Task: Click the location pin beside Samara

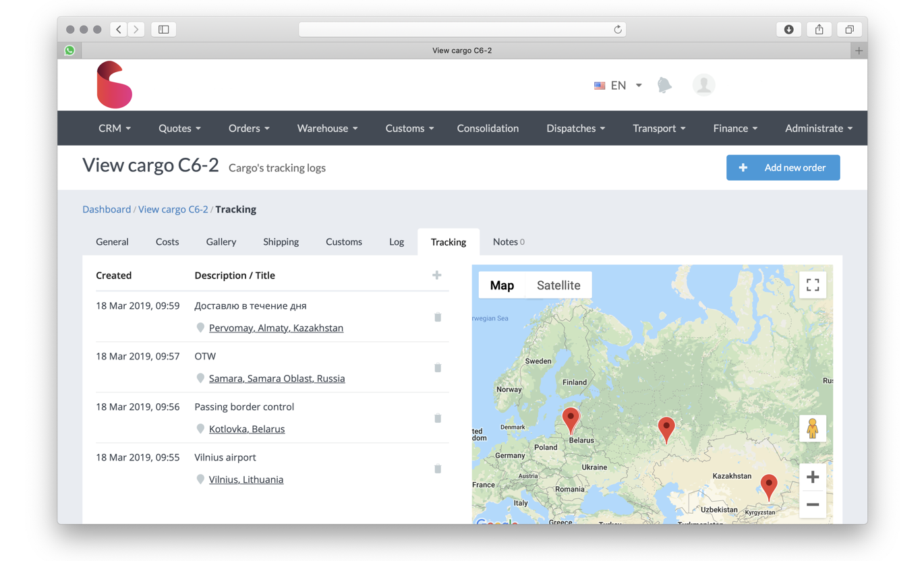Action: (x=200, y=378)
